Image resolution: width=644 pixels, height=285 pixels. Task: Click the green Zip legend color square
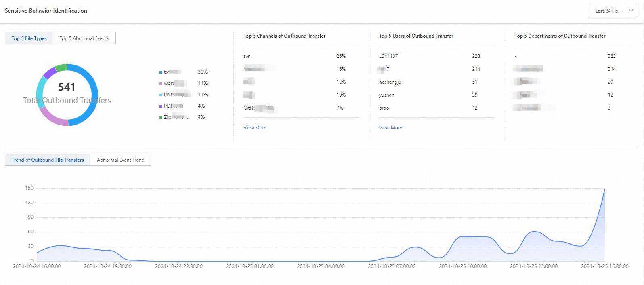tap(160, 118)
